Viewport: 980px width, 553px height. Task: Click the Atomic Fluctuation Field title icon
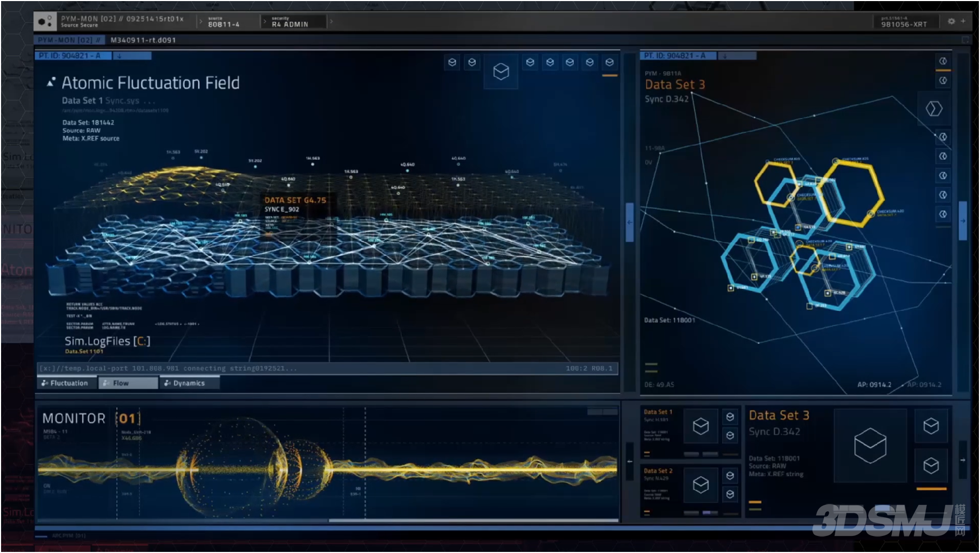tap(51, 82)
